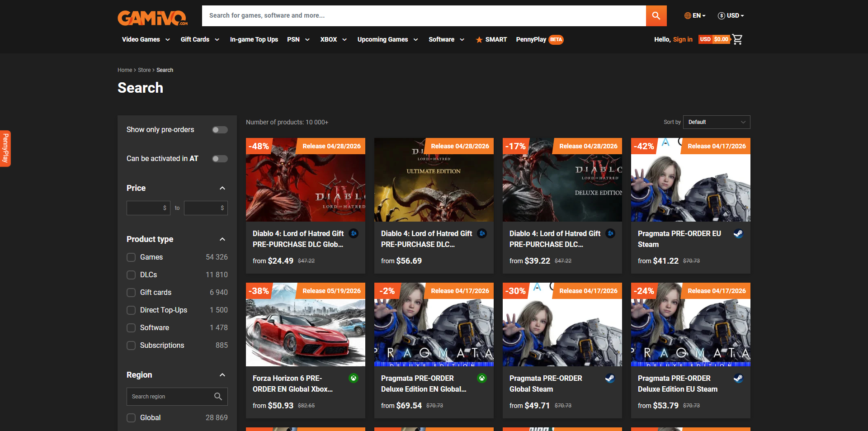Open the EN language dropdown
This screenshot has height=431, width=868.
pos(695,16)
